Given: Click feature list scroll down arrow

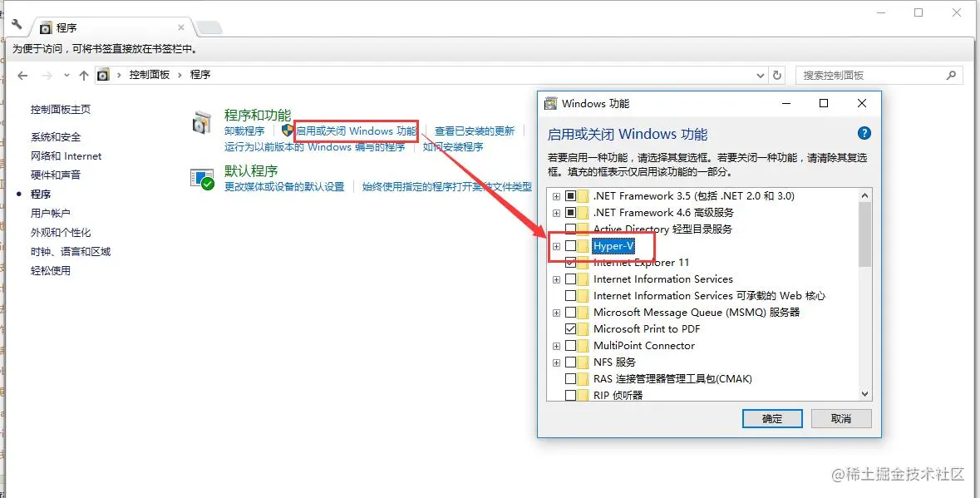Looking at the screenshot, I should coord(865,393).
